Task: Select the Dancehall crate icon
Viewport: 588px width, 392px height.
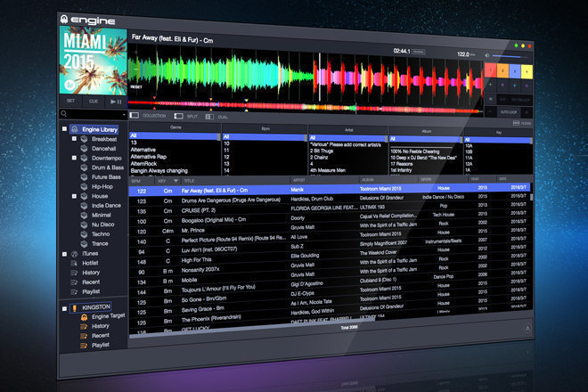Action: (x=85, y=149)
